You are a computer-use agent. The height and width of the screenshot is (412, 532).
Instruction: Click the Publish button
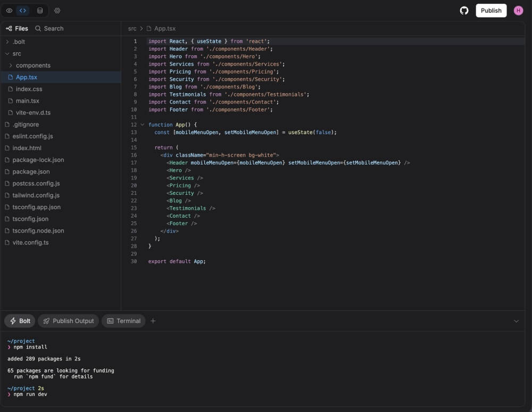(x=491, y=11)
